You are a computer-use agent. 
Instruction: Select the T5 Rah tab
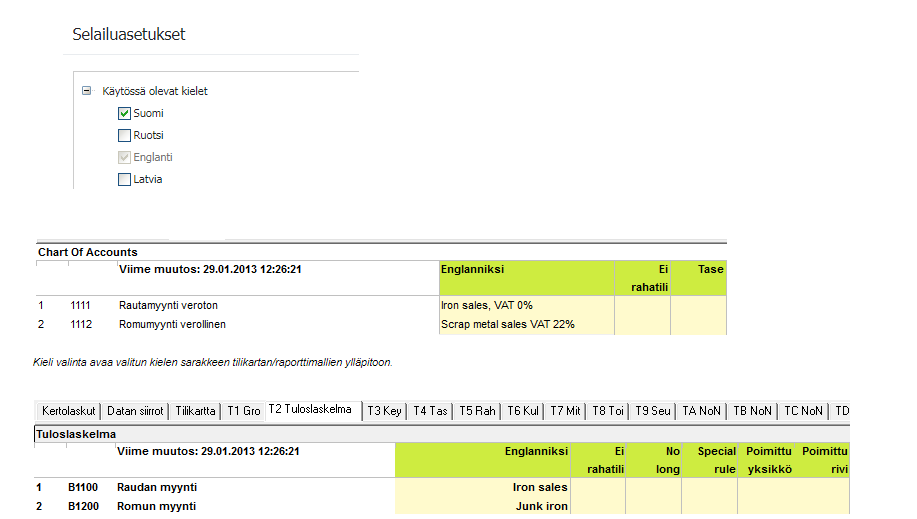point(478,411)
